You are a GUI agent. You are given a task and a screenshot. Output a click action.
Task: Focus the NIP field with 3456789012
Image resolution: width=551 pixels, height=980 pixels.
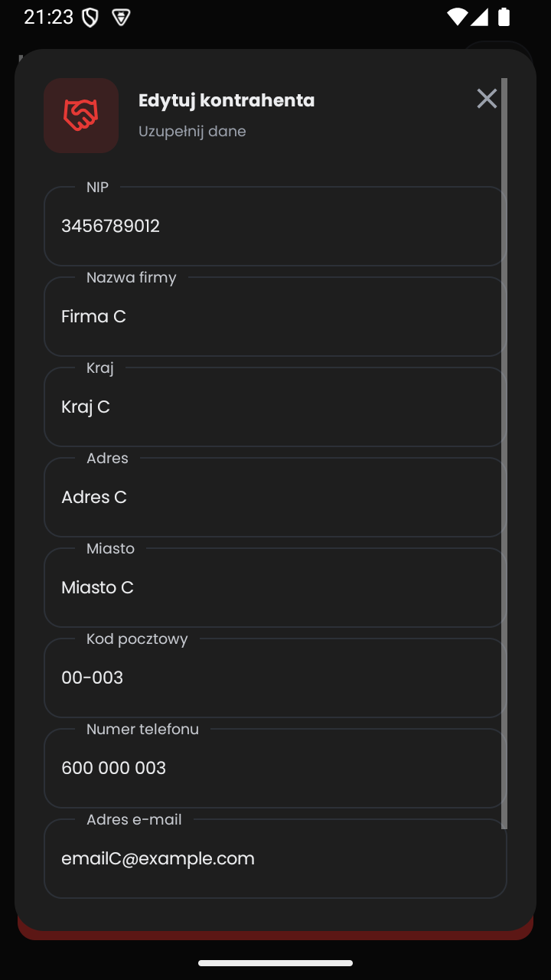(x=275, y=226)
